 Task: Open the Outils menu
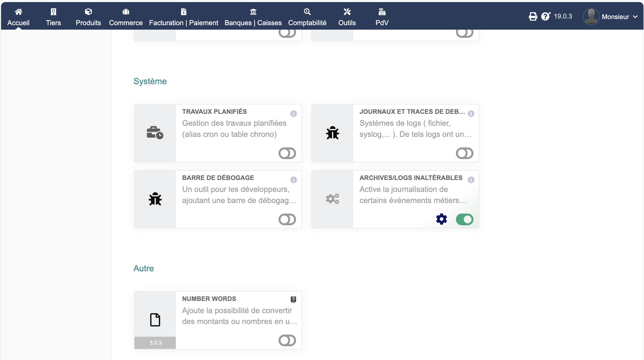(x=347, y=17)
